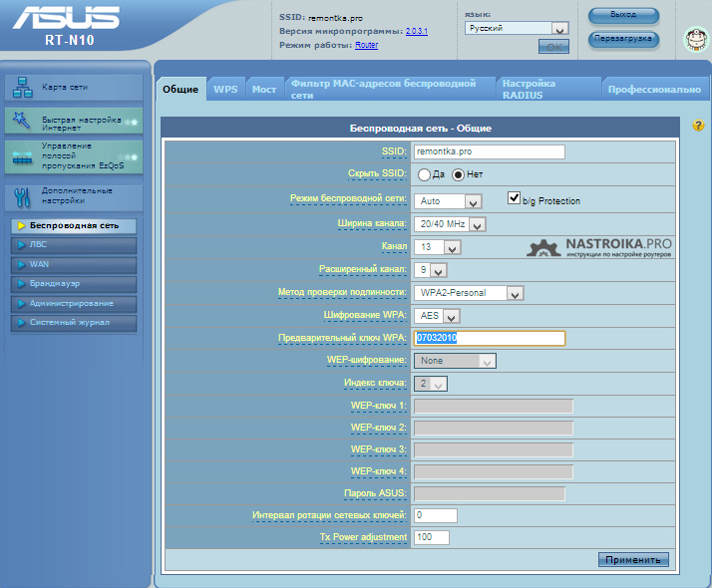Click the Скрыть SSID label
The height and width of the screenshot is (588, 712).
[377, 173]
